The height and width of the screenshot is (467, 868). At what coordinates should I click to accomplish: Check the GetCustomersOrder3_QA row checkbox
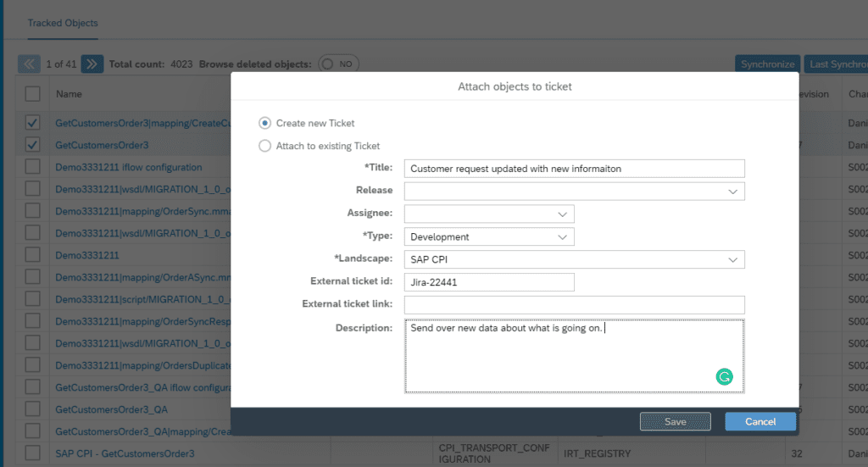coord(33,409)
